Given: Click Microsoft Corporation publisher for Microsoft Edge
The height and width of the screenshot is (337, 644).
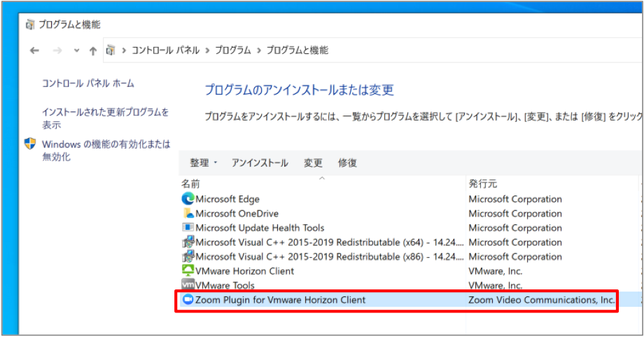Looking at the screenshot, I should coord(515,199).
